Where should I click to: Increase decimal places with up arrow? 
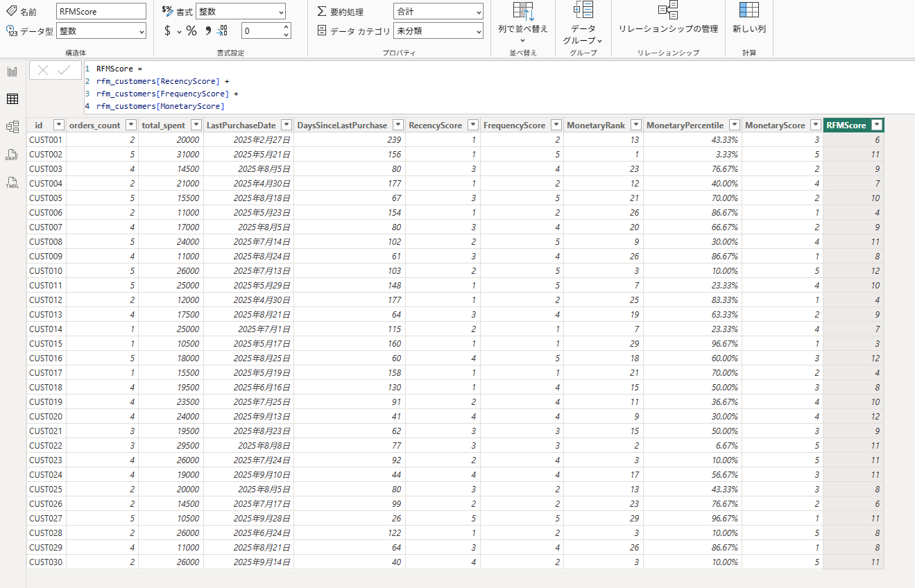(286, 28)
